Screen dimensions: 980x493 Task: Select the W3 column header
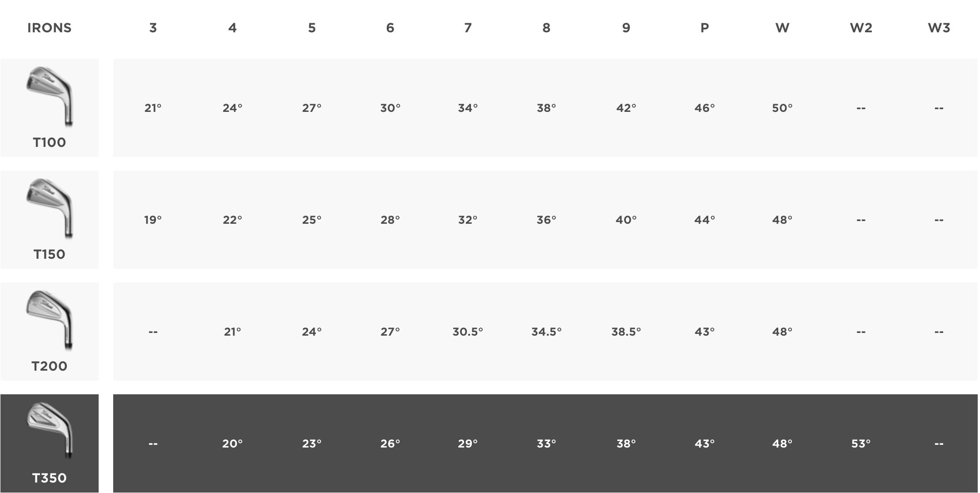pos(939,28)
